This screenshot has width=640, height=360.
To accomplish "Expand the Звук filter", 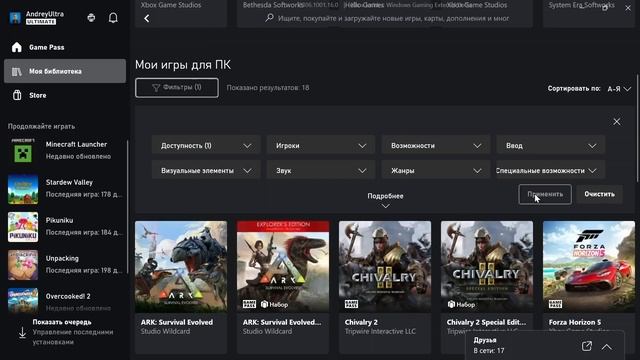I will (321, 171).
